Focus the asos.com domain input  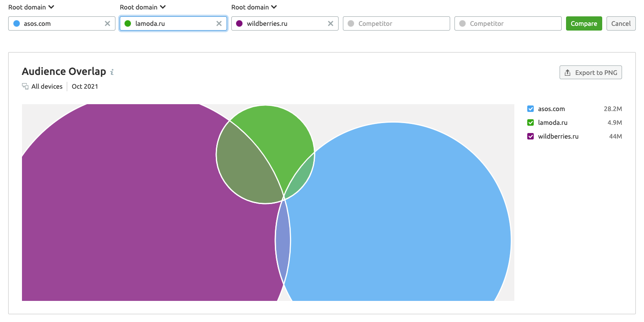(x=62, y=24)
